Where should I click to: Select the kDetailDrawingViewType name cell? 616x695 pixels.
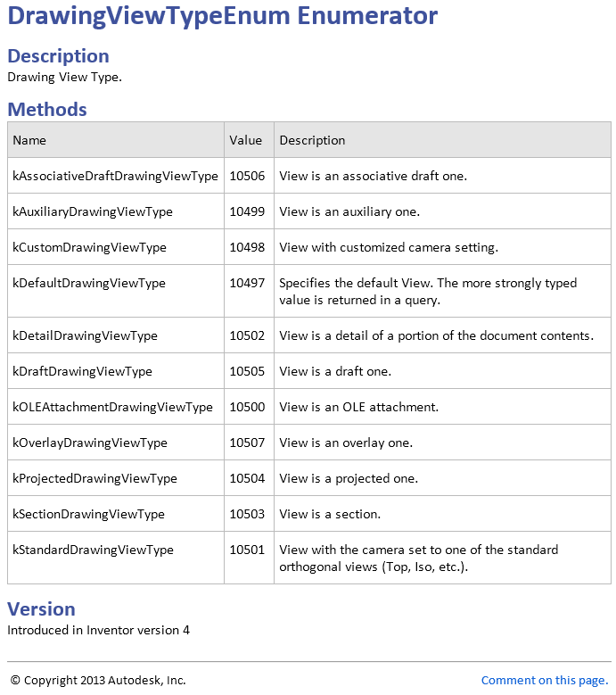click(85, 335)
